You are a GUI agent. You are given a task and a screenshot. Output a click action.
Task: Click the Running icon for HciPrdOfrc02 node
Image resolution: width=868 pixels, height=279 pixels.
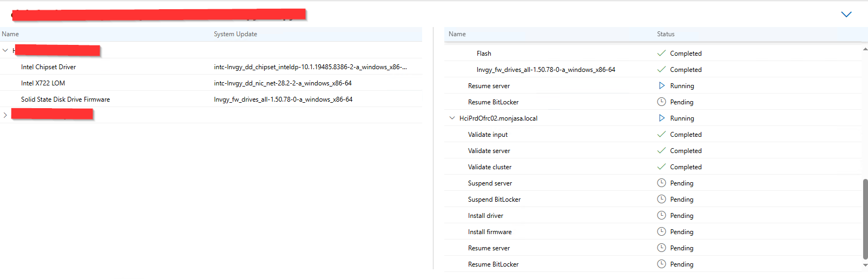661,118
